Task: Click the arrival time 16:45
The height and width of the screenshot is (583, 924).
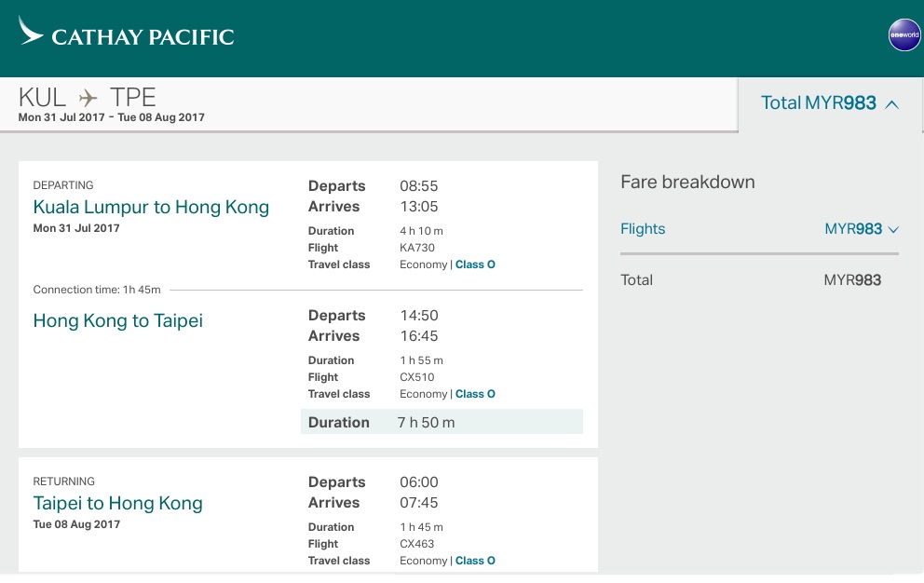Action: (x=419, y=336)
